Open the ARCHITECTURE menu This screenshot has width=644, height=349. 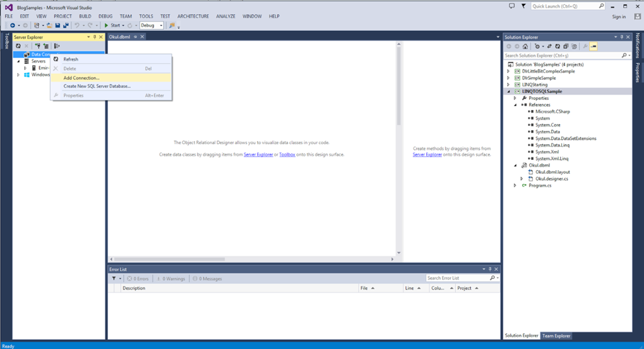[193, 16]
